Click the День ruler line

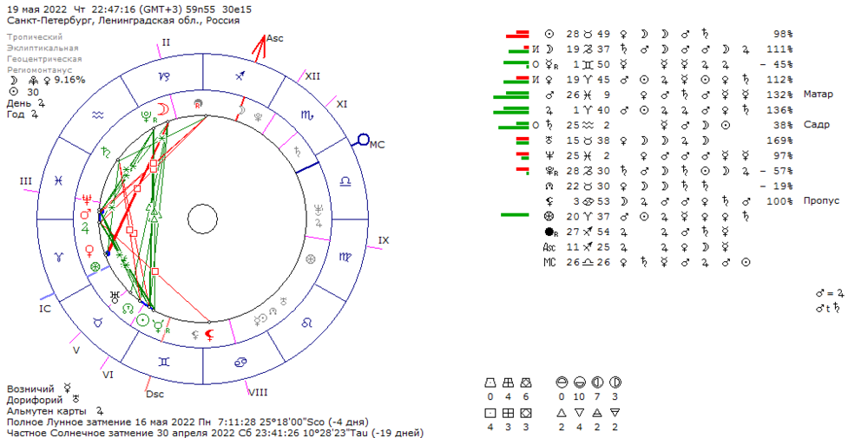[x=26, y=103]
